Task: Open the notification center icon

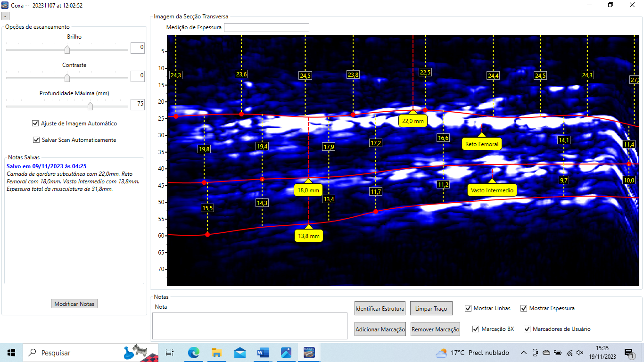Action: pyautogui.click(x=628, y=353)
